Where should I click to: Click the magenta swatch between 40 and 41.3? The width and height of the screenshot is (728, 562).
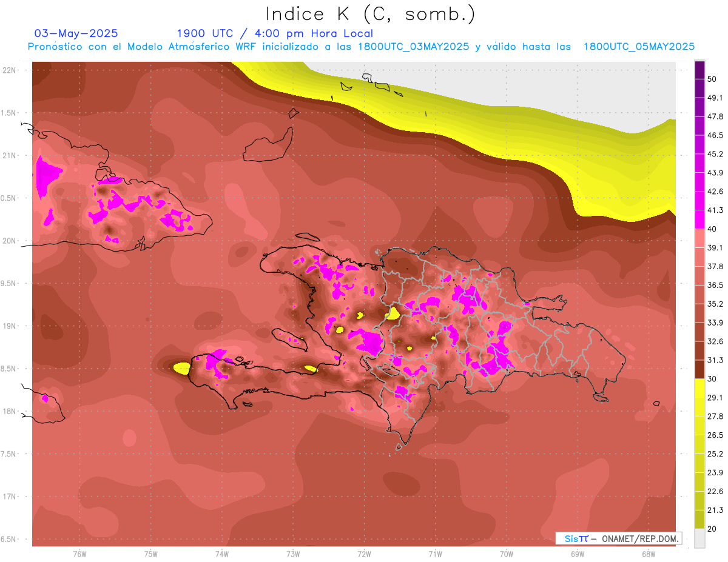coord(699,219)
